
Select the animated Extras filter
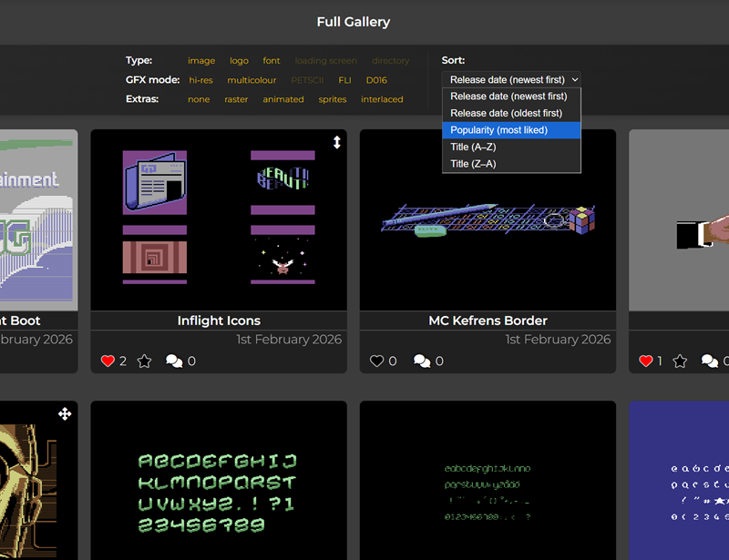tap(283, 99)
